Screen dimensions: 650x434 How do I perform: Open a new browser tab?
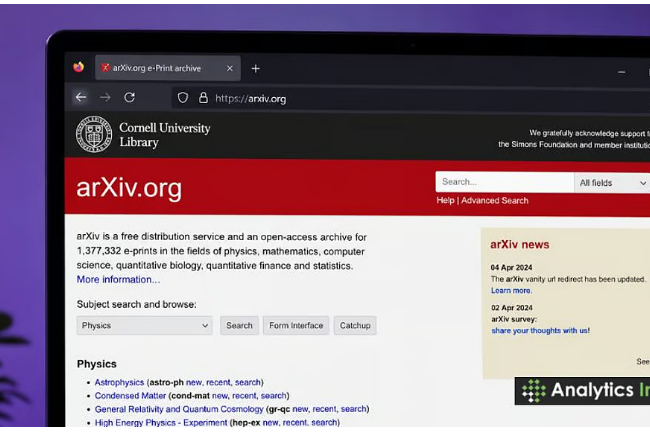click(x=256, y=68)
